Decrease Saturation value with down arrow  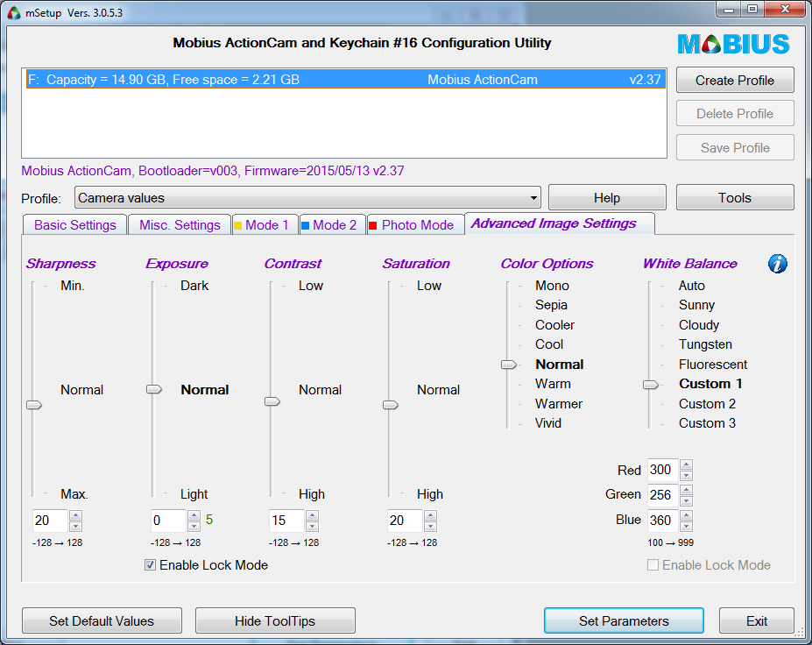[431, 527]
